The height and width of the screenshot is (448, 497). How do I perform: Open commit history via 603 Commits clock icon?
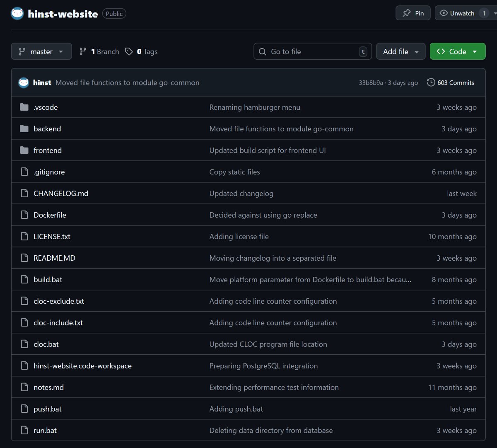click(431, 82)
